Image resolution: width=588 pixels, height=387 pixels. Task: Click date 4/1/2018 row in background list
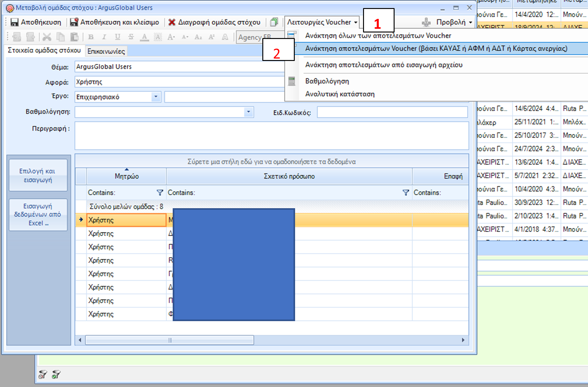536,229
